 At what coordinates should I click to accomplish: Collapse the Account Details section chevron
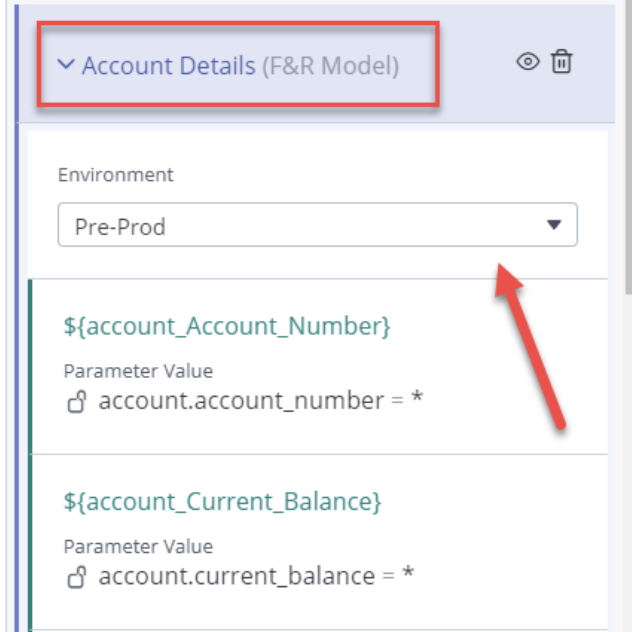point(66,64)
